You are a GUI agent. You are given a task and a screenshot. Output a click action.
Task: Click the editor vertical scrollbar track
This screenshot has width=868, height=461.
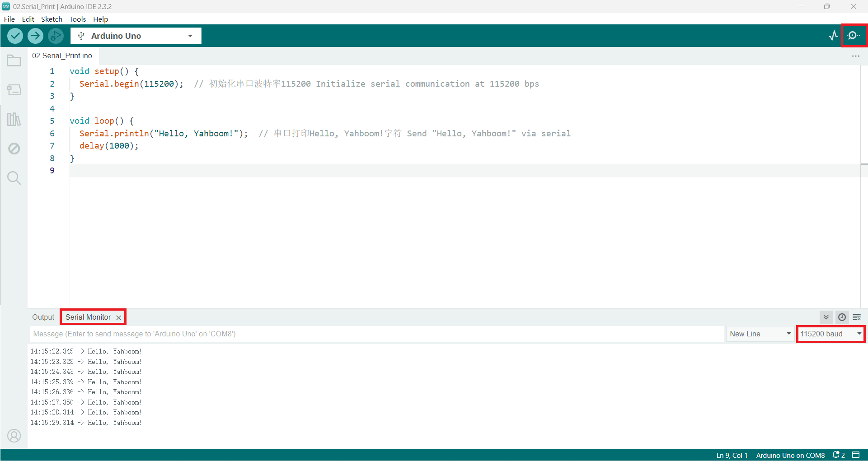tap(864, 186)
